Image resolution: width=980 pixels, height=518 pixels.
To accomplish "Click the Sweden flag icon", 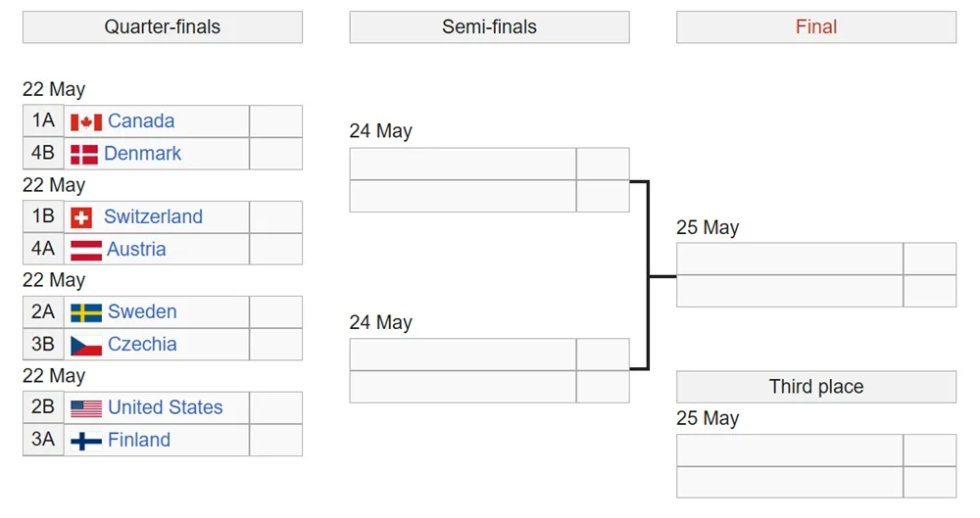I will pos(85,313).
